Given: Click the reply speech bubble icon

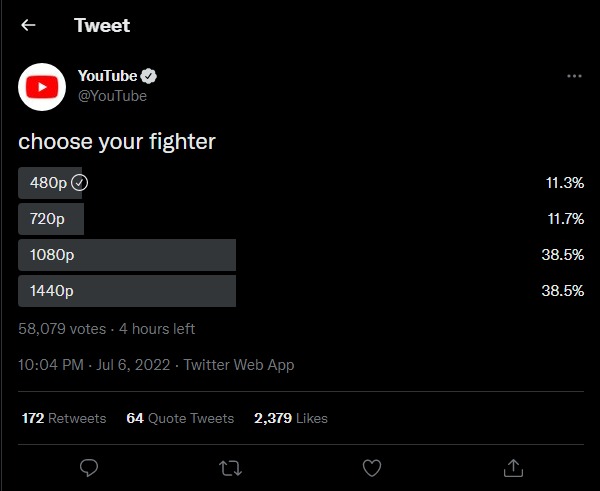Looking at the screenshot, I should 89,468.
